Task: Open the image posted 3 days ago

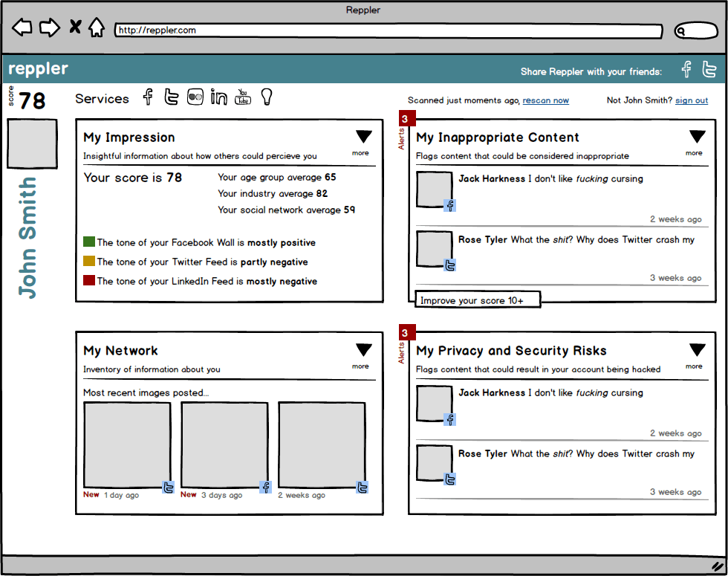Action: click(x=224, y=445)
